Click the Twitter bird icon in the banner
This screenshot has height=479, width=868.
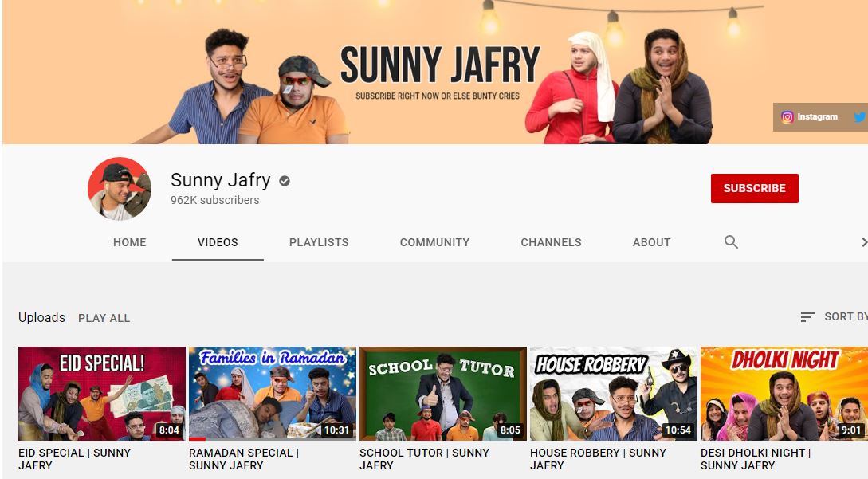[861, 117]
